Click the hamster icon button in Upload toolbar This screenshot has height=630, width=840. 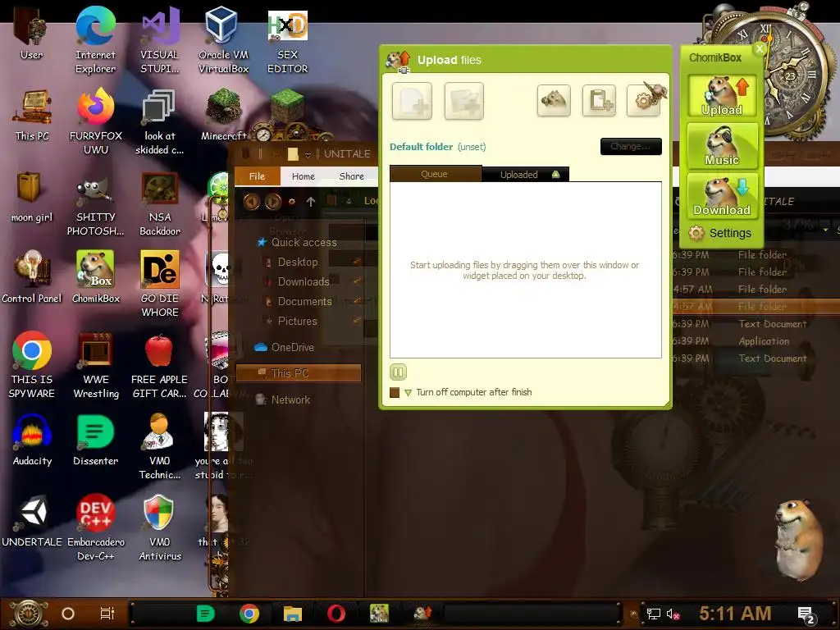(x=554, y=100)
